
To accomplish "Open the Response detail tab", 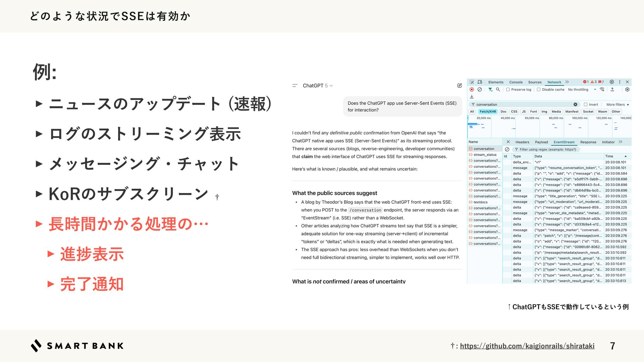I will coord(588,142).
